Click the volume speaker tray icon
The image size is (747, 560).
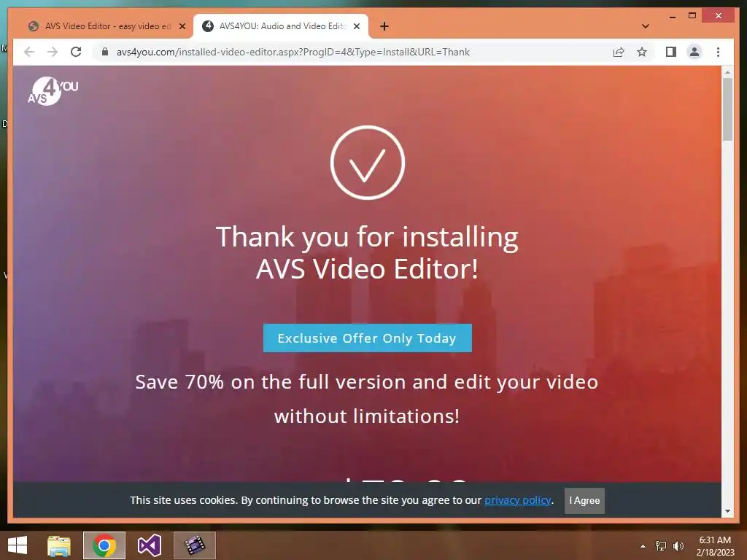pyautogui.click(x=678, y=546)
